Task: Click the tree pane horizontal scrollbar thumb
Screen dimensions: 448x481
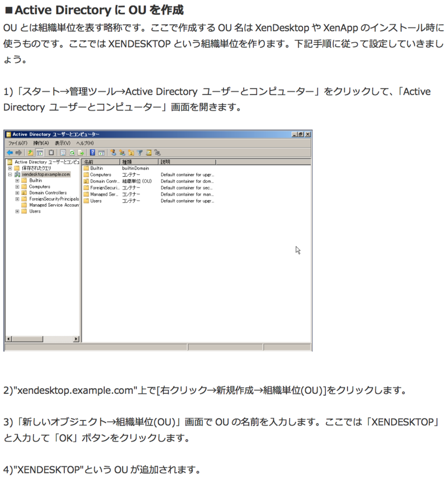Action: coord(27,339)
